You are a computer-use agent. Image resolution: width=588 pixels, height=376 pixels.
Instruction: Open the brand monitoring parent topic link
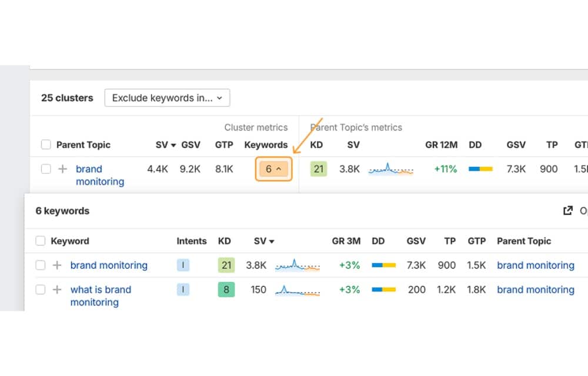(x=100, y=175)
